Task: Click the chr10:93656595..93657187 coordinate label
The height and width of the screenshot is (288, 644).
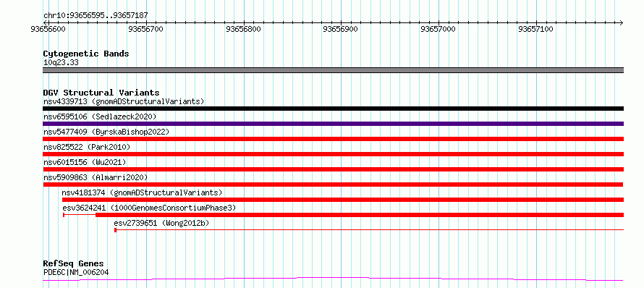Action: click(x=96, y=16)
